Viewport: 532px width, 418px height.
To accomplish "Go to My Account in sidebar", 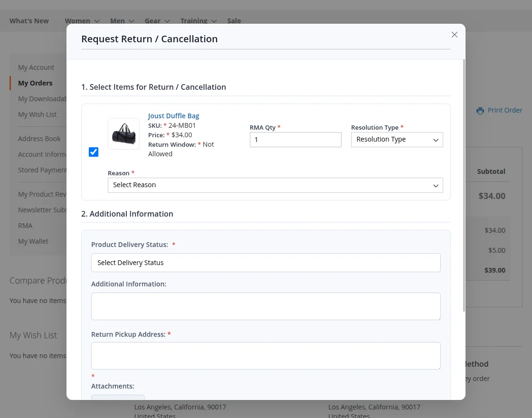I will pos(36,67).
